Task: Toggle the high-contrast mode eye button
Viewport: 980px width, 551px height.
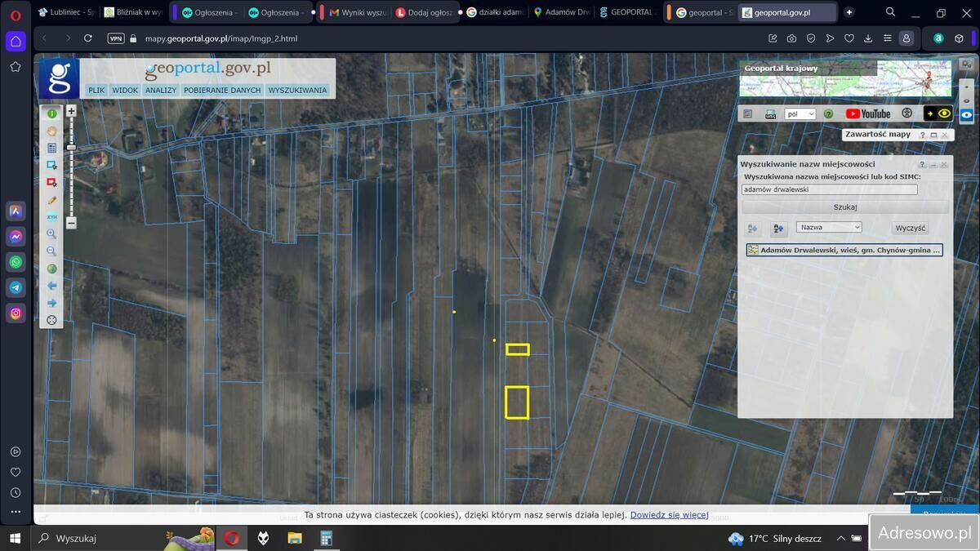Action: [x=938, y=113]
